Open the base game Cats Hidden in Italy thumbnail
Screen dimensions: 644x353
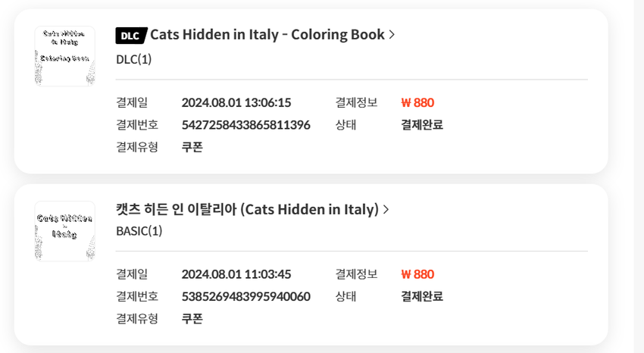(65, 231)
